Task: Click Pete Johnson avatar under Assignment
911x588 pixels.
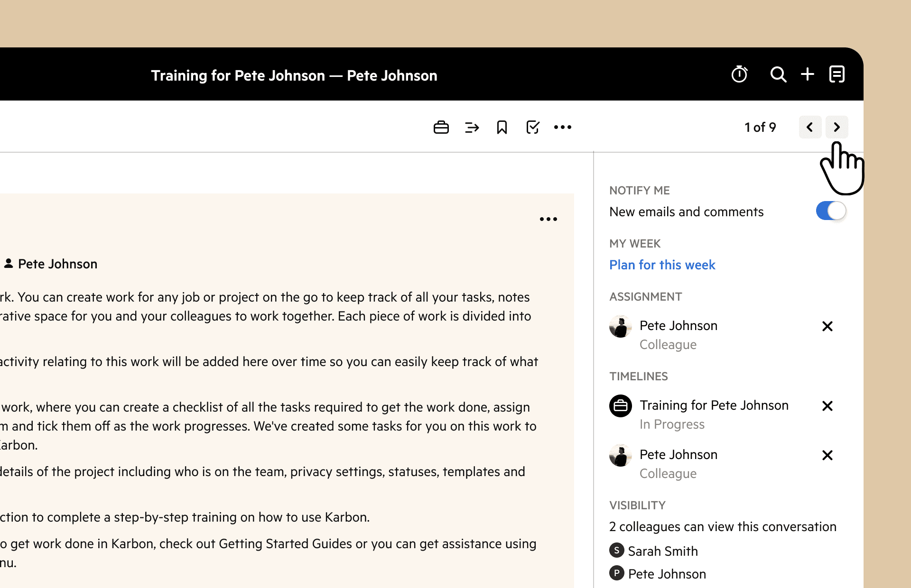Action: 621,326
